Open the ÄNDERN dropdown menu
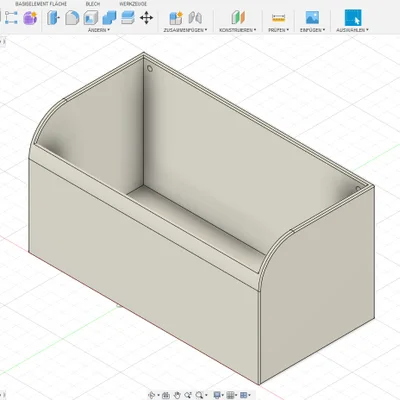The height and width of the screenshot is (400, 400). click(99, 30)
